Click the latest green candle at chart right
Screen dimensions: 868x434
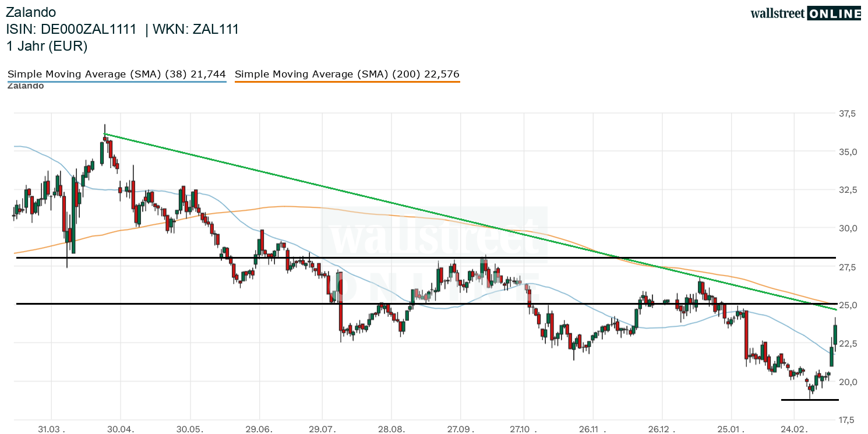pyautogui.click(x=835, y=334)
